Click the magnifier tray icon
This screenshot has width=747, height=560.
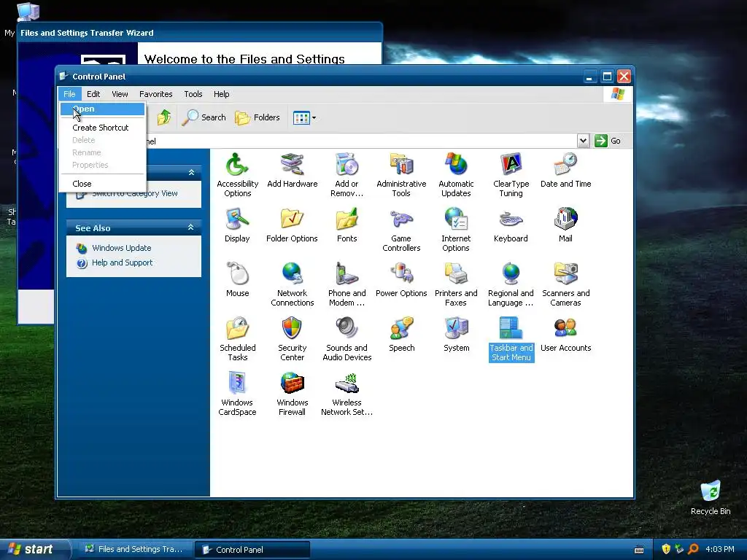(x=693, y=549)
